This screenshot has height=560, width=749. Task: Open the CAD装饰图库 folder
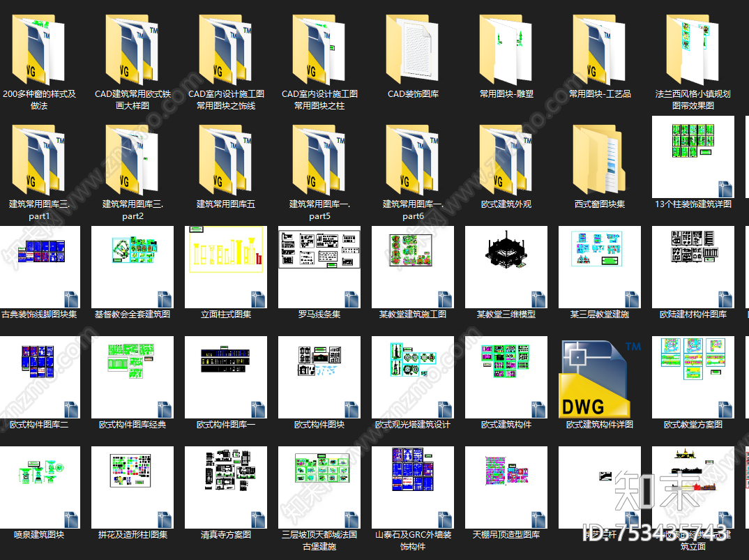(x=413, y=50)
